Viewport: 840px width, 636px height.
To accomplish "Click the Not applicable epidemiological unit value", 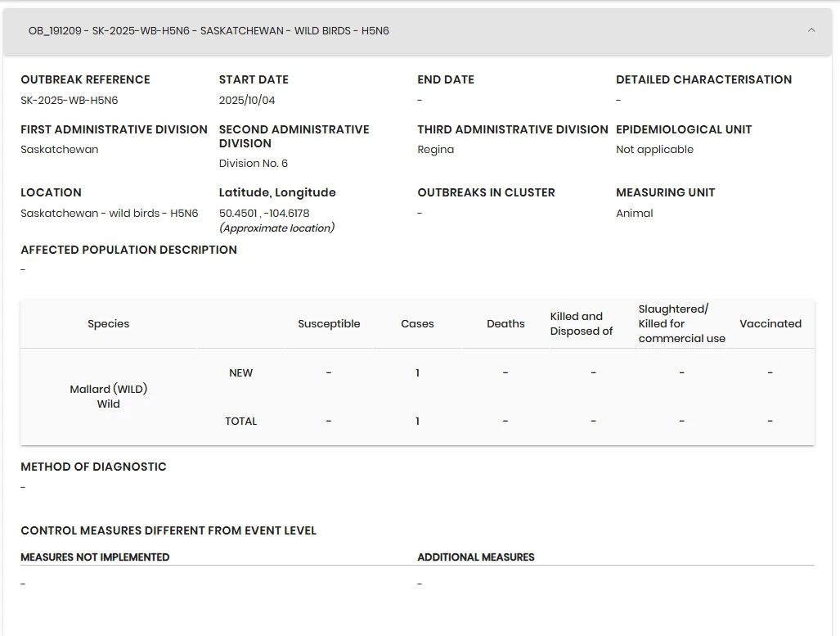I will click(x=654, y=150).
